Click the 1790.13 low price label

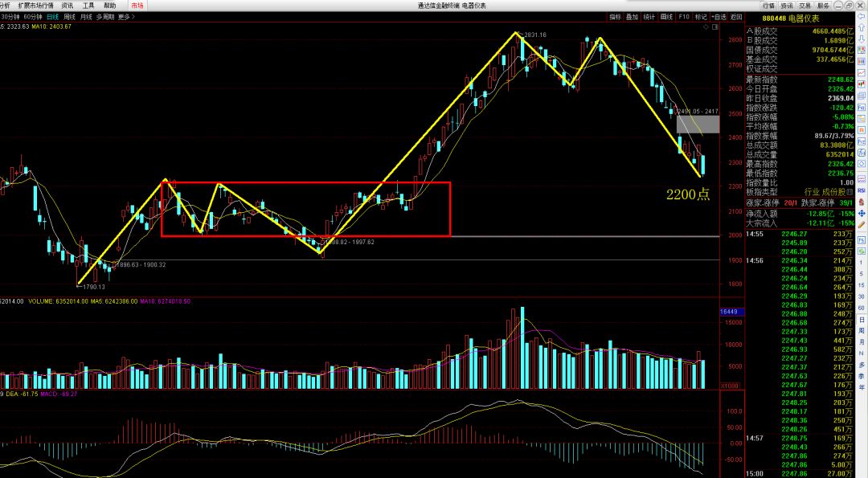coord(93,287)
